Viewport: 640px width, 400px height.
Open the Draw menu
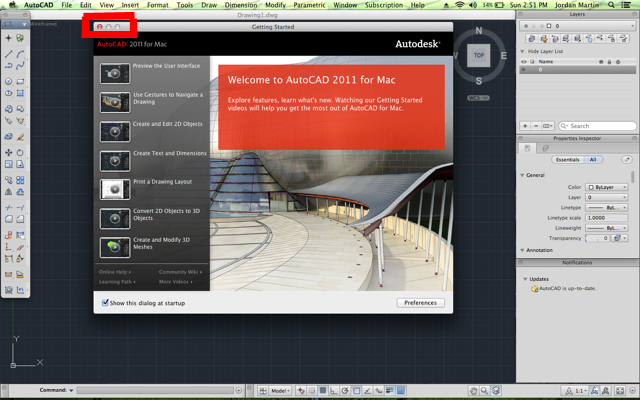[209, 5]
